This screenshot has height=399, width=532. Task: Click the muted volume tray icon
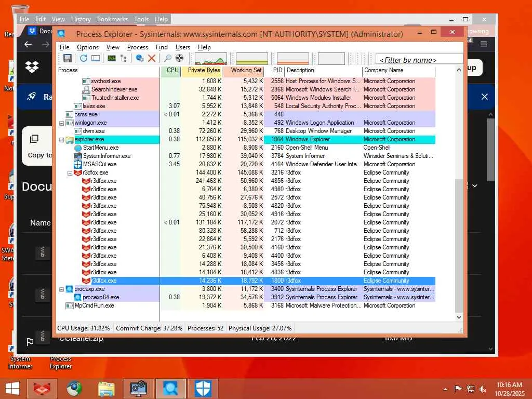click(x=483, y=389)
